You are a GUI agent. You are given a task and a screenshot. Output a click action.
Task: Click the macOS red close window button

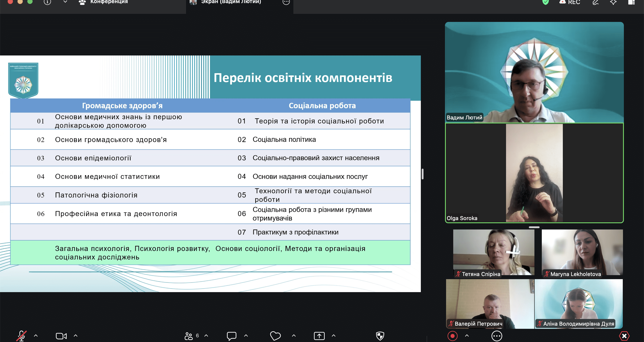(10, 2)
